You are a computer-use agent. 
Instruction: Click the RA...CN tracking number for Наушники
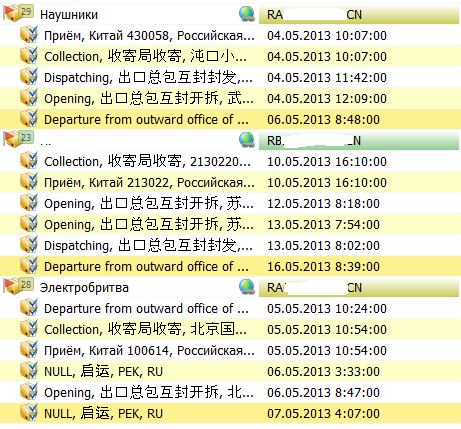359,15
